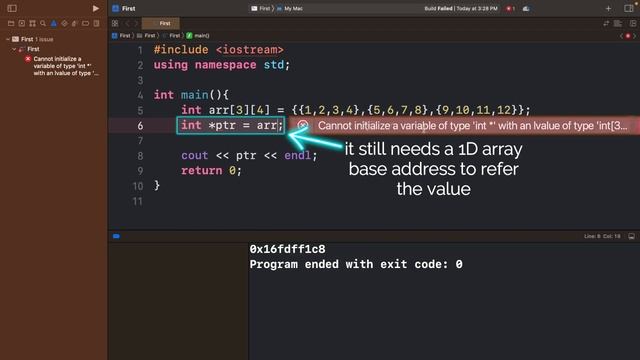Open the Symbol navigator

32,24
